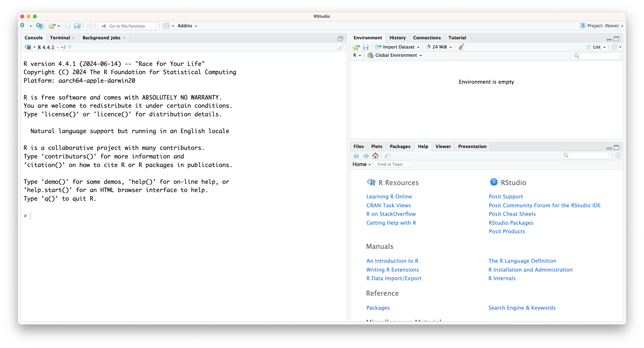Go forward in Help with right arrow
644x348 pixels.
tap(366, 156)
